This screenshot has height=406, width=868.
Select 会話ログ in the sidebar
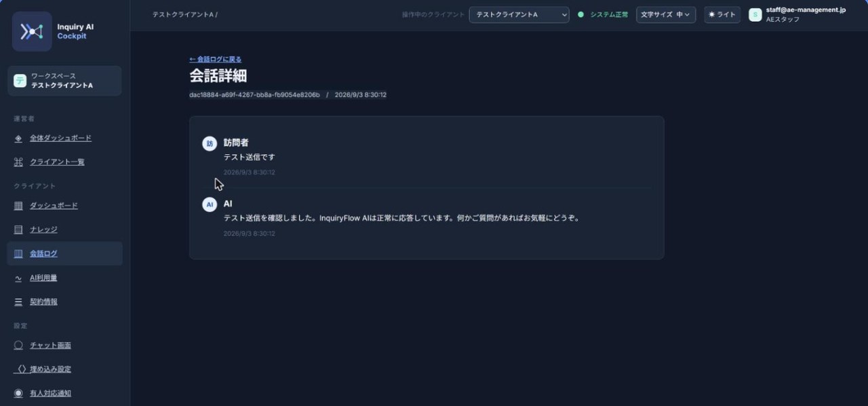click(64, 254)
